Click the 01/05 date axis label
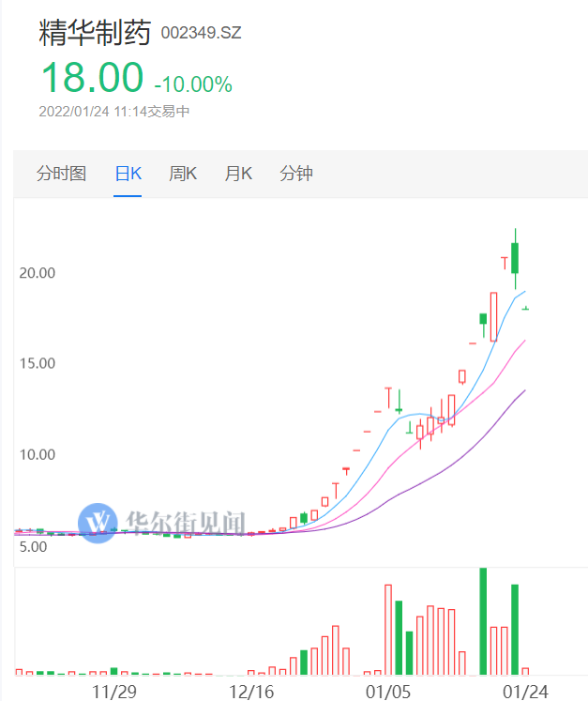Viewport: 588px width, 701px height. point(388,692)
